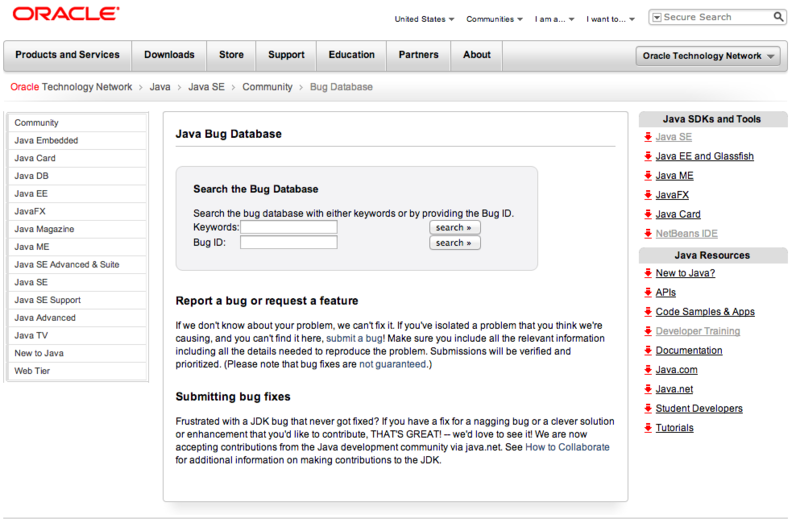Click the Bug ID search button
Viewport: 800px width, 519px height.
[455, 243]
